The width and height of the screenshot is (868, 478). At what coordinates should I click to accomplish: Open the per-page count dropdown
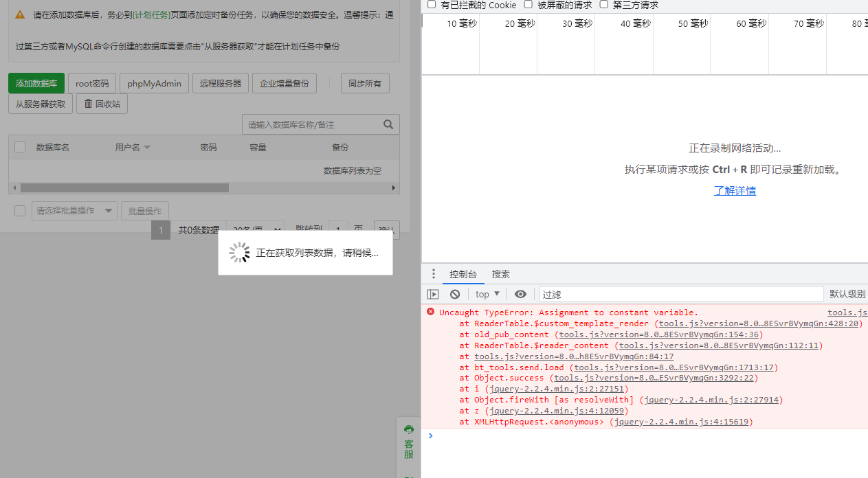[x=255, y=230]
